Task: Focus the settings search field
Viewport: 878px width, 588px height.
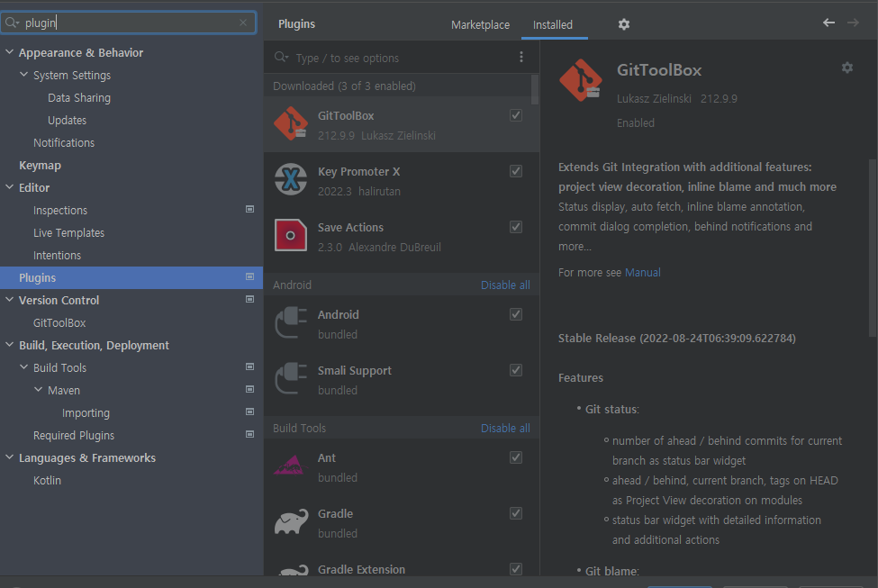Action: 130,23
